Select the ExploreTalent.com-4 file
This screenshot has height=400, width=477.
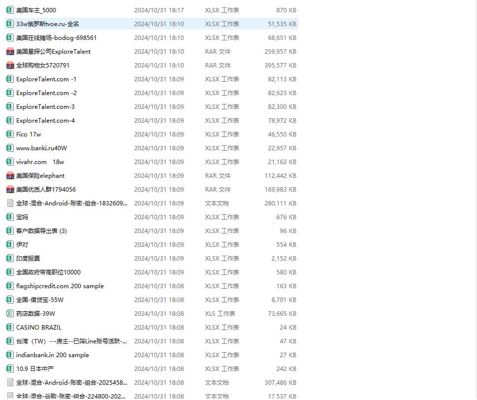(45, 121)
